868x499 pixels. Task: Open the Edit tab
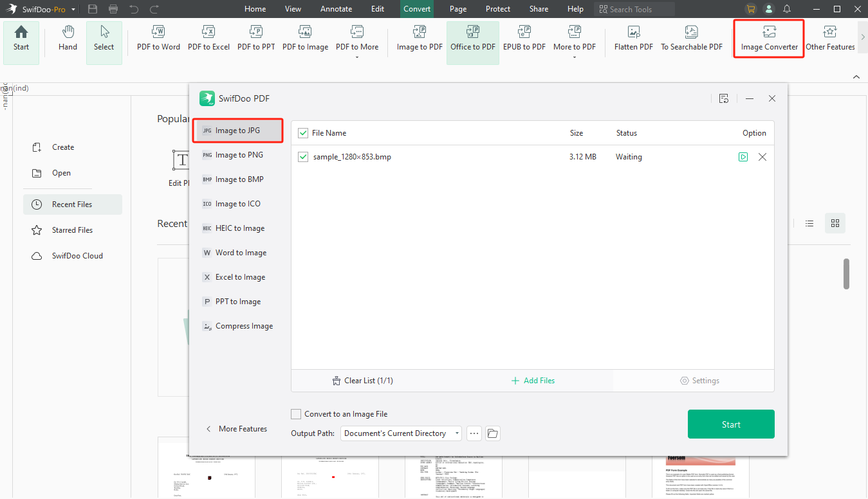pyautogui.click(x=378, y=9)
